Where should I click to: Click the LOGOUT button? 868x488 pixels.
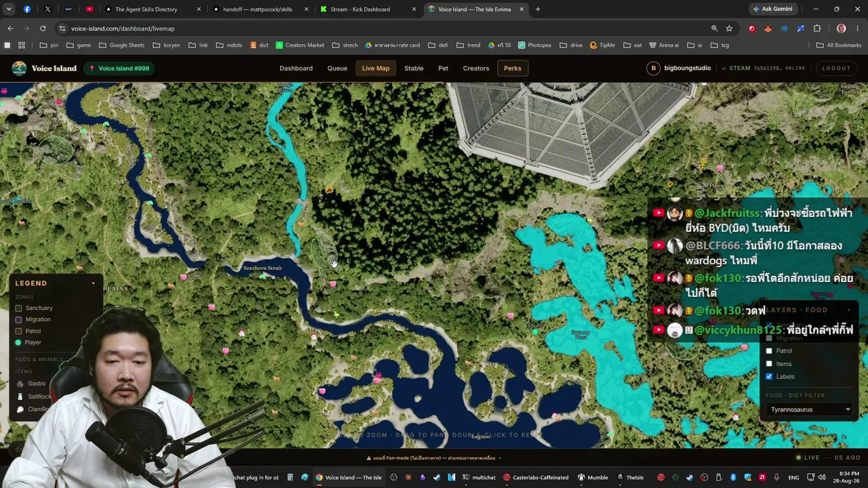click(x=836, y=68)
